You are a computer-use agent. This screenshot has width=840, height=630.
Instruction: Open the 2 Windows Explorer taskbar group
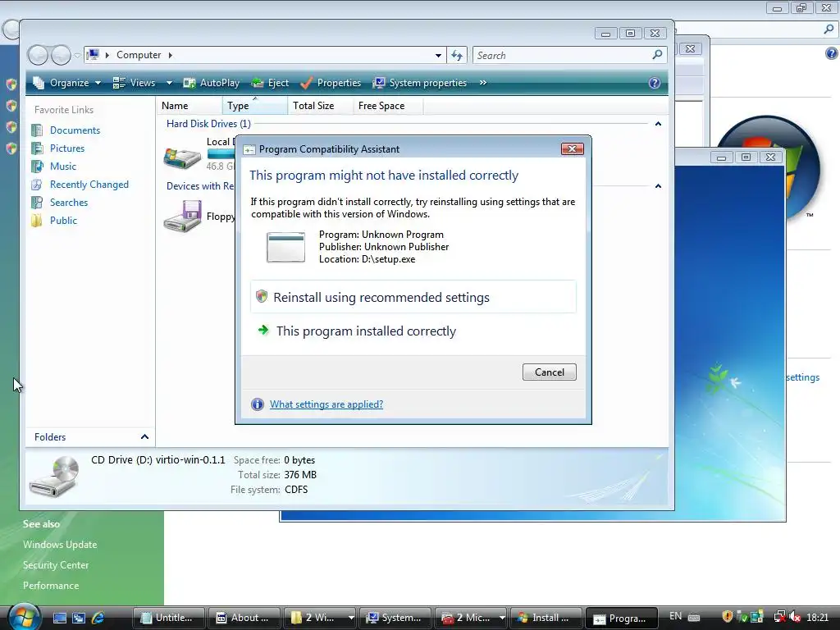(321, 618)
